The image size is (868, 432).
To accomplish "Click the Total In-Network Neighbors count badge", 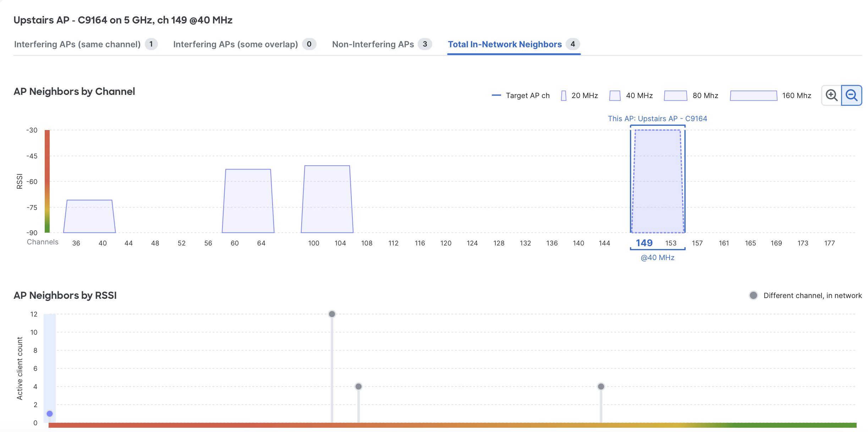I will coord(573,44).
